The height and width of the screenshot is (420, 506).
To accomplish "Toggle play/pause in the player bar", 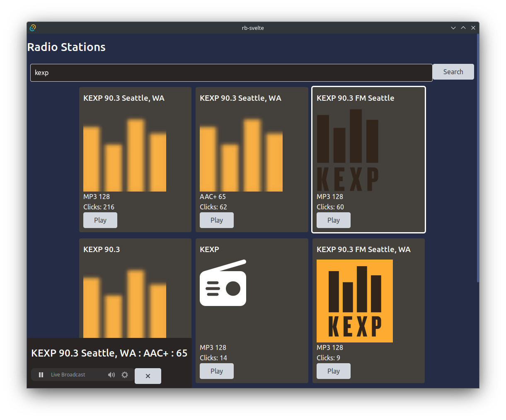I will [41, 374].
